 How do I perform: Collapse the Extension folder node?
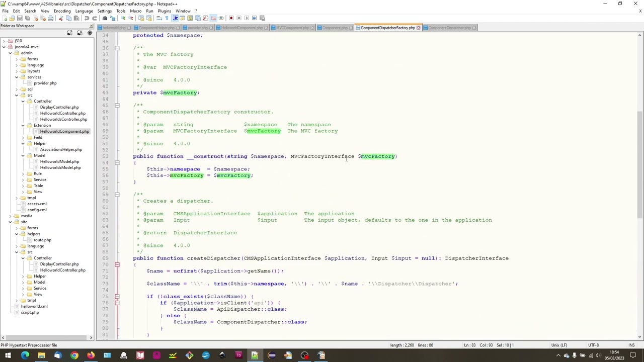[x=23, y=125]
